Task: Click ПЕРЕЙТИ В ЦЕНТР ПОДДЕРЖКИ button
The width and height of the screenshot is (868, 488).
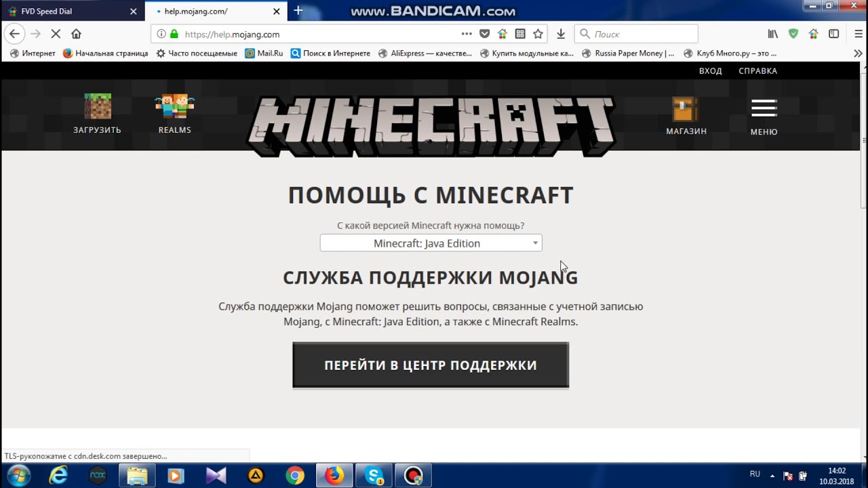Action: click(431, 365)
